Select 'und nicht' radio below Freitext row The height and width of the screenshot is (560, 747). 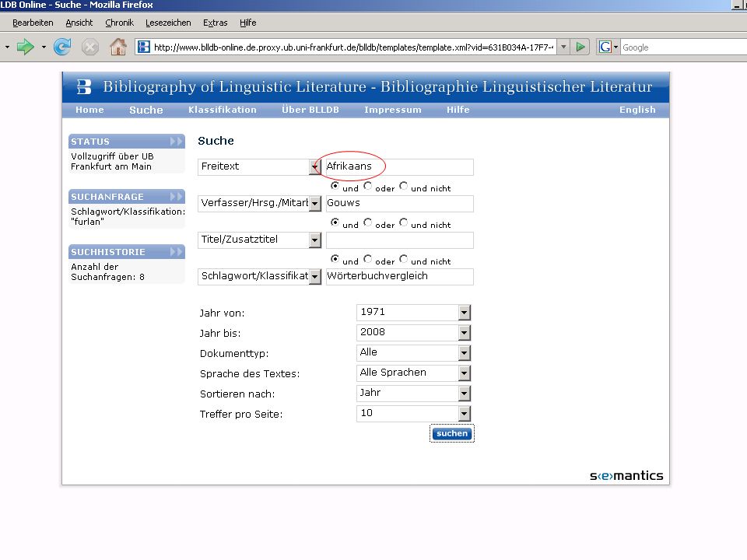[404, 186]
